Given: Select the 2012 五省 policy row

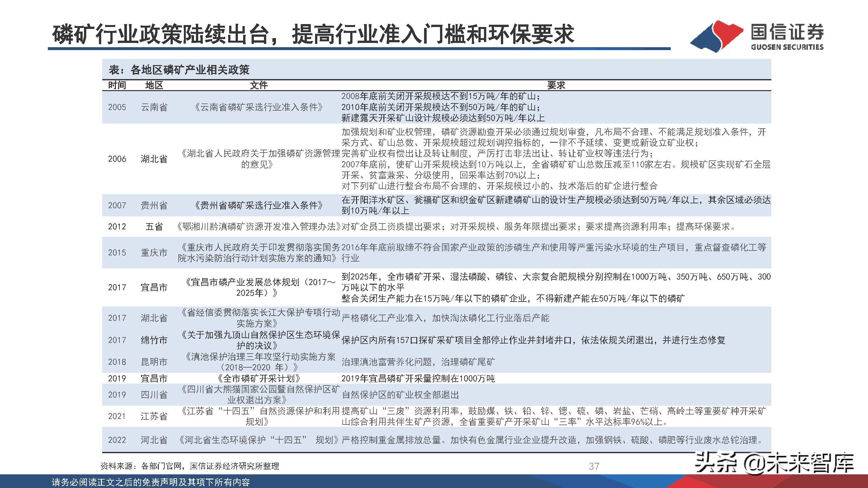Looking at the screenshot, I should coord(337,227).
